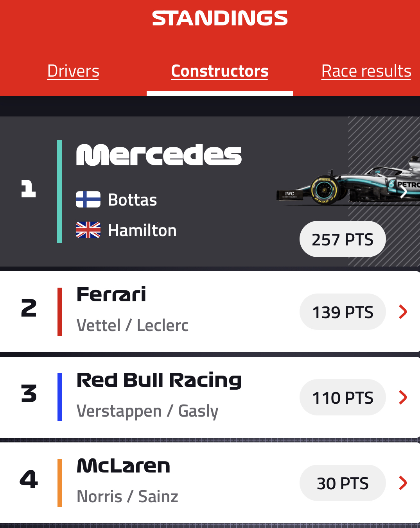The image size is (420, 528).
Task: Open the Red Bull Racing team name
Action: 159,380
